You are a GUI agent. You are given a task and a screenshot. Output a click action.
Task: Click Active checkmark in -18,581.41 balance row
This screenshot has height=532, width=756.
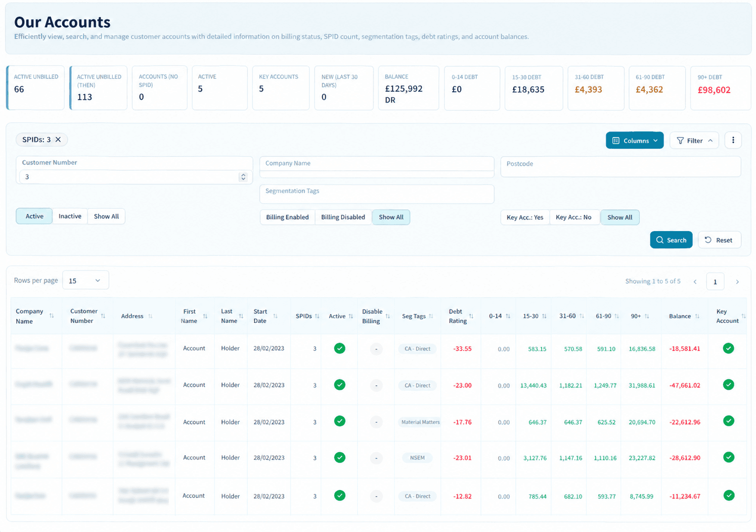tap(340, 348)
